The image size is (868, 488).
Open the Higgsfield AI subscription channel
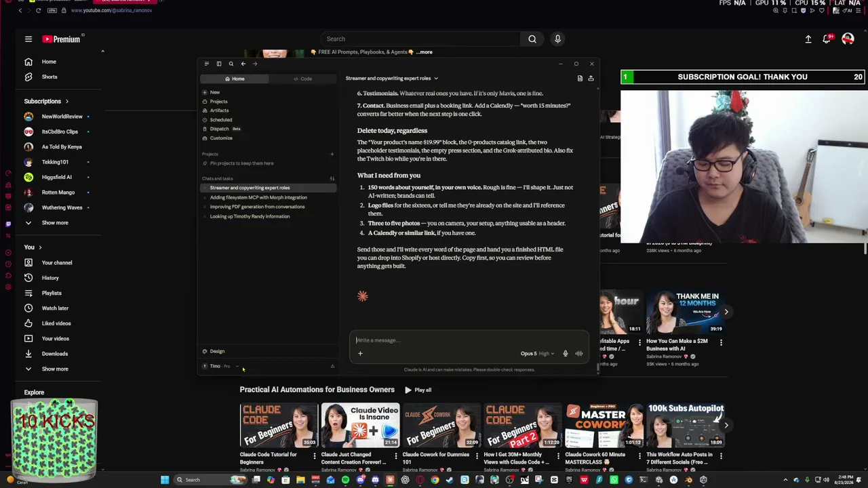58,177
